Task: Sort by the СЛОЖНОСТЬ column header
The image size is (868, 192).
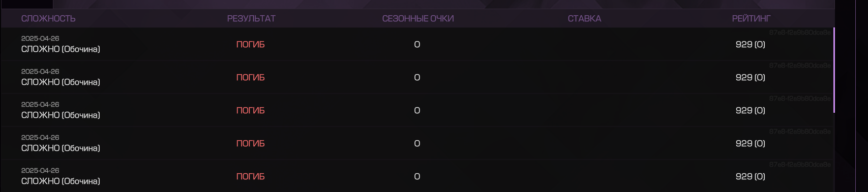Action: tap(48, 19)
